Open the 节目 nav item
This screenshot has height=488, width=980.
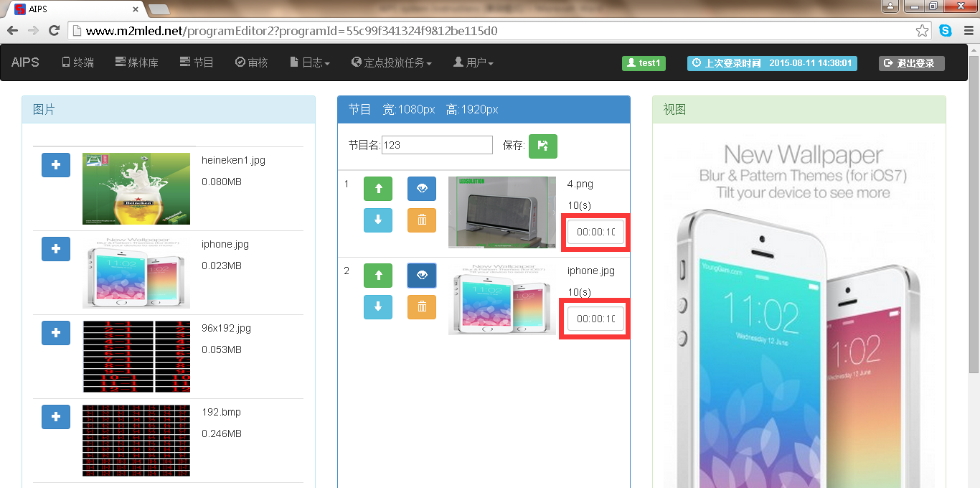tap(197, 62)
